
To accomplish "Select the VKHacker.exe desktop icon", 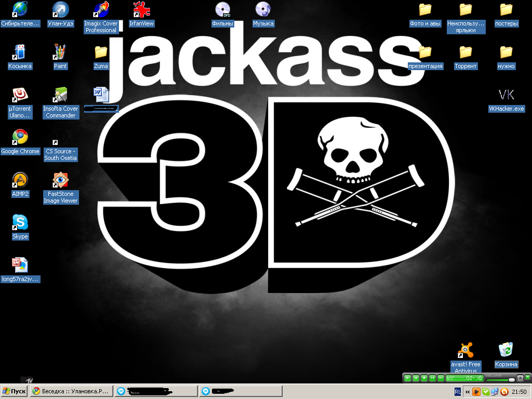I will (x=506, y=95).
